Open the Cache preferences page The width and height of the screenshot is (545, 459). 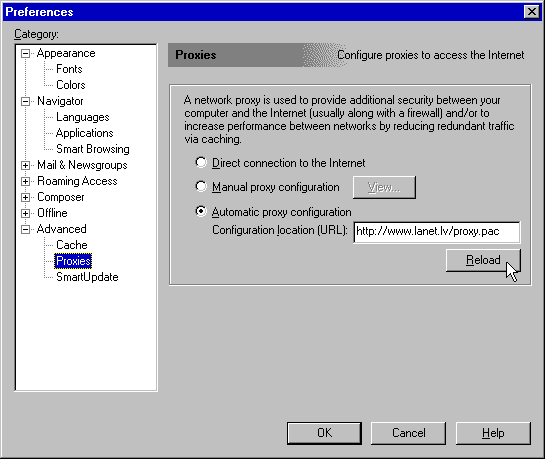pos(72,245)
